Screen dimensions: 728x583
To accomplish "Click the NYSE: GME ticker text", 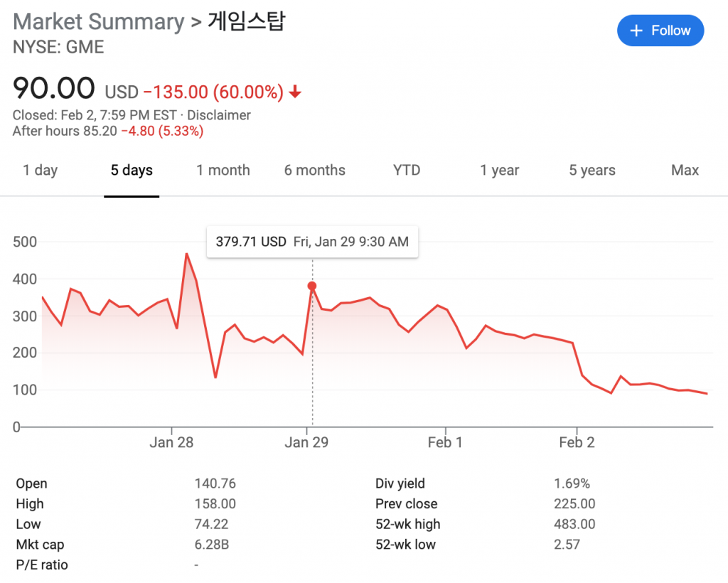I will click(x=58, y=48).
